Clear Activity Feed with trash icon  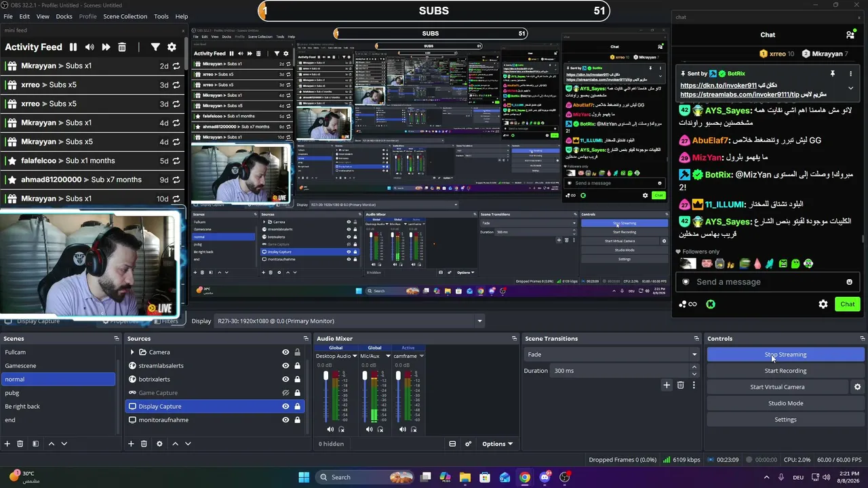pos(122,47)
